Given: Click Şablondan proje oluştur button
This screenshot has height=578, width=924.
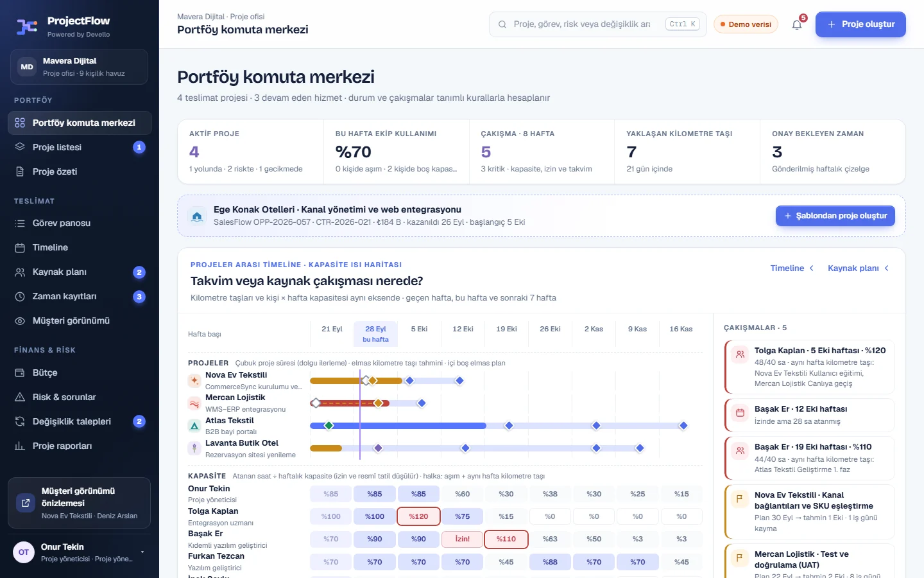Looking at the screenshot, I should (x=835, y=216).
